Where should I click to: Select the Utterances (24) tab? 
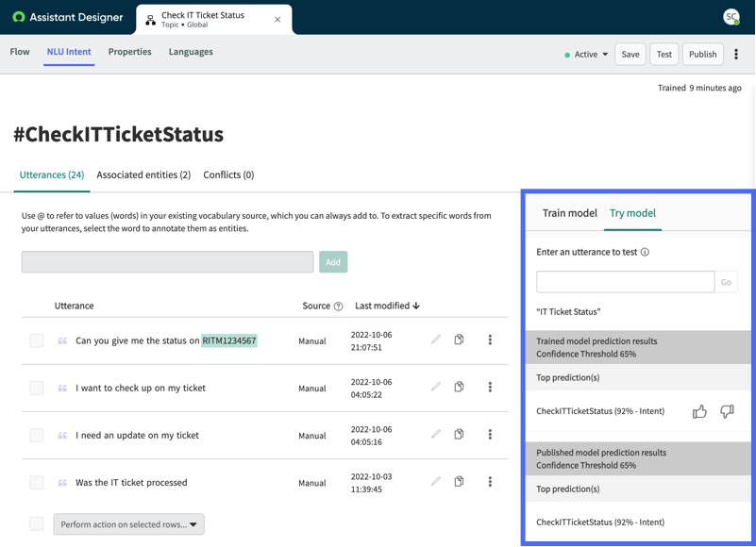point(52,174)
